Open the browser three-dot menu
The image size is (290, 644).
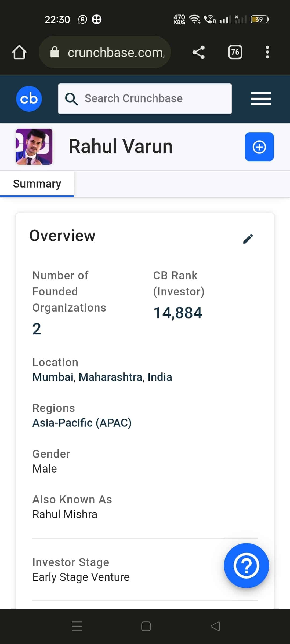click(x=267, y=52)
